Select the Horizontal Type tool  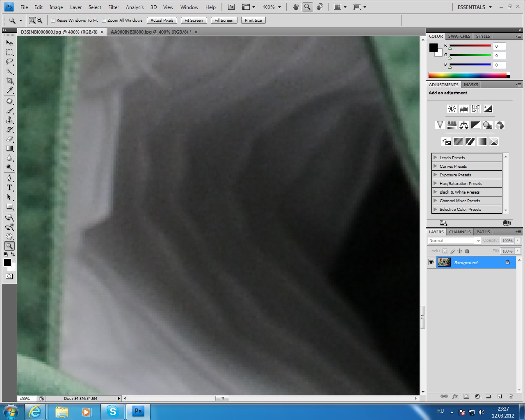point(9,187)
